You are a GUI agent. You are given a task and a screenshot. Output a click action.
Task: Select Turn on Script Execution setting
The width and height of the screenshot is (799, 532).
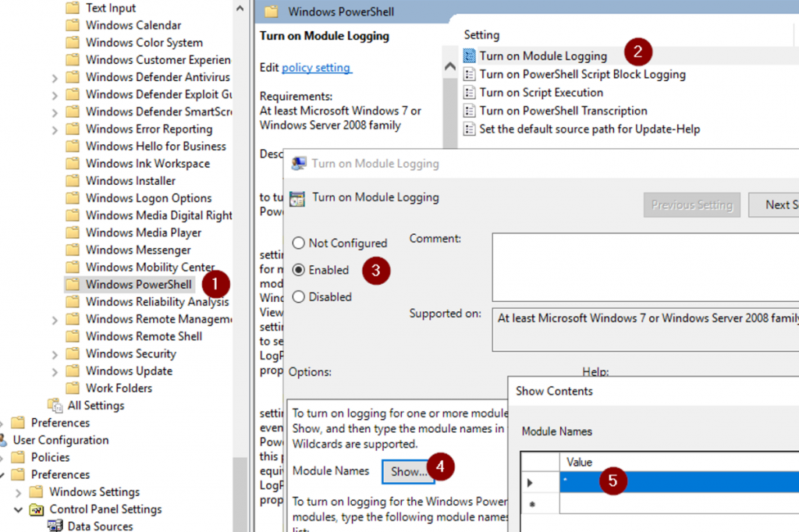(542, 93)
